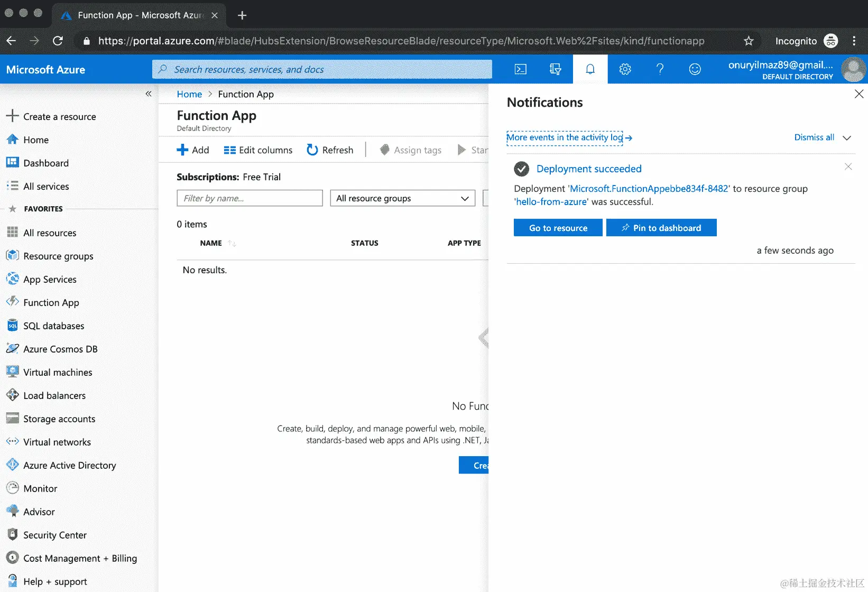
Task: Click the All resources grid icon
Action: tap(12, 232)
